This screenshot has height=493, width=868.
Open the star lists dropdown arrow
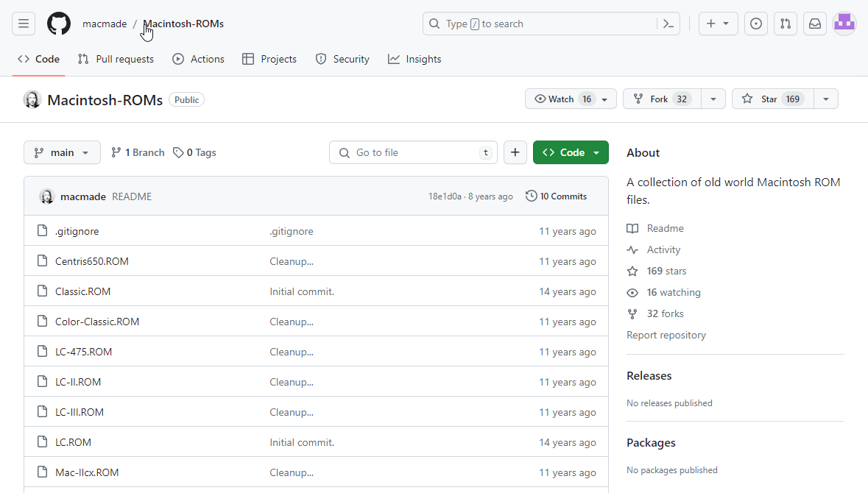point(826,99)
